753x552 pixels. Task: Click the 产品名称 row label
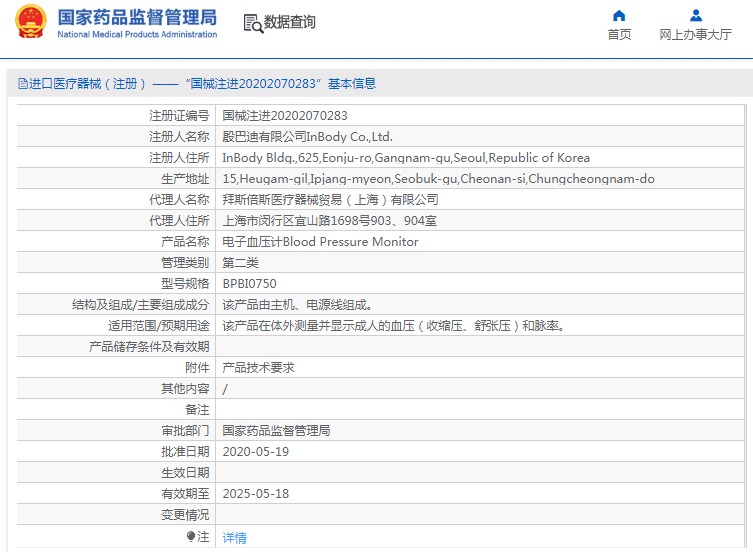(185, 242)
